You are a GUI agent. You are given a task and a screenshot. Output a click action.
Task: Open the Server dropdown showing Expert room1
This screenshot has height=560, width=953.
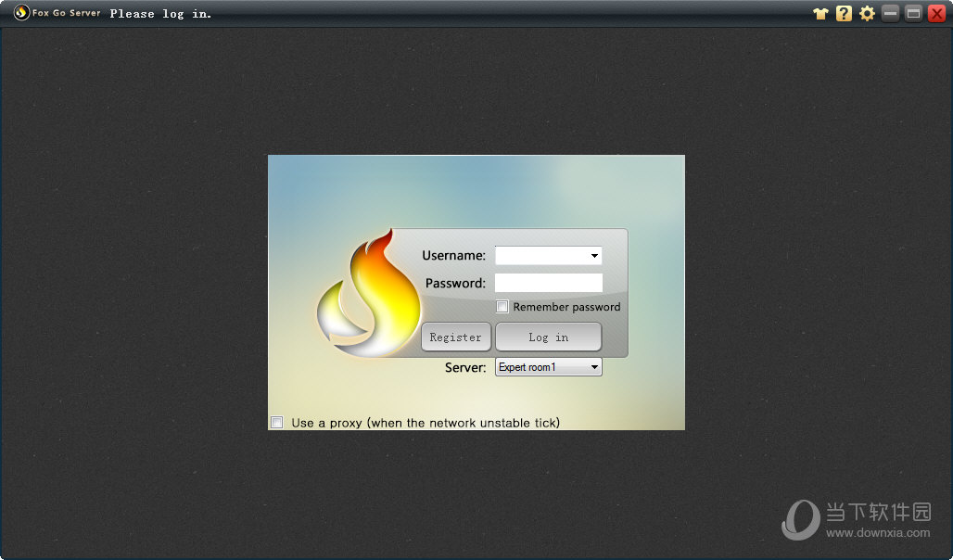pyautogui.click(x=548, y=366)
